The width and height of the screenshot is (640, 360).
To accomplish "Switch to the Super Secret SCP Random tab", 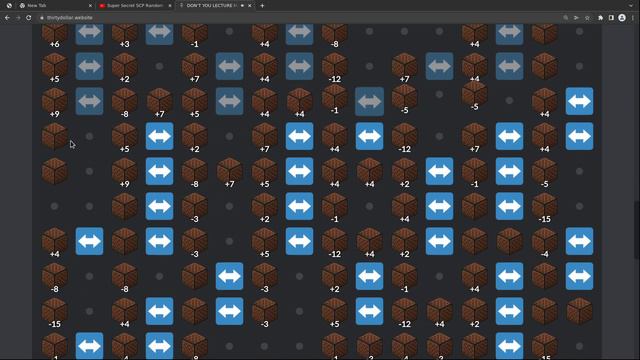I will click(x=134, y=6).
